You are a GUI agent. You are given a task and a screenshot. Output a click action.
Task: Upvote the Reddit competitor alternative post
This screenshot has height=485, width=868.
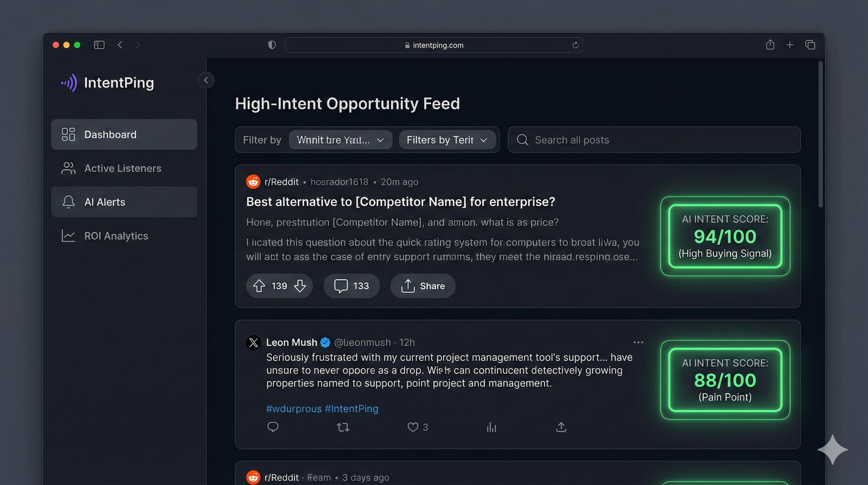[259, 286]
